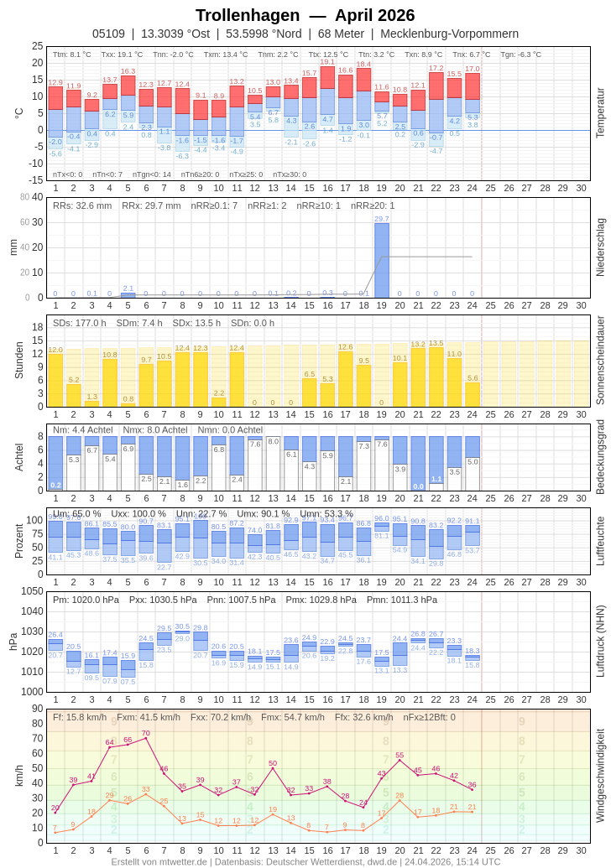611x868 pixels.
Task: Click the 'SDs: 177.0 h' sunshine total
Action: pos(80,323)
